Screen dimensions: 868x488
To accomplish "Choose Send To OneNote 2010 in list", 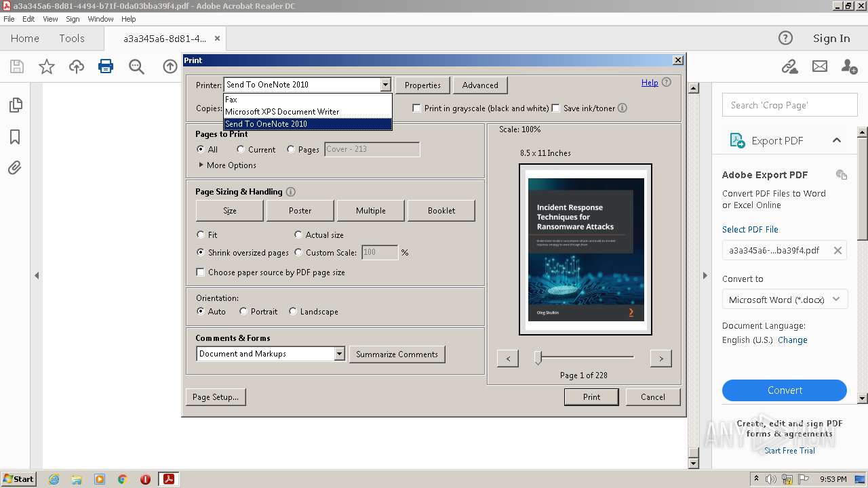I will tap(308, 124).
